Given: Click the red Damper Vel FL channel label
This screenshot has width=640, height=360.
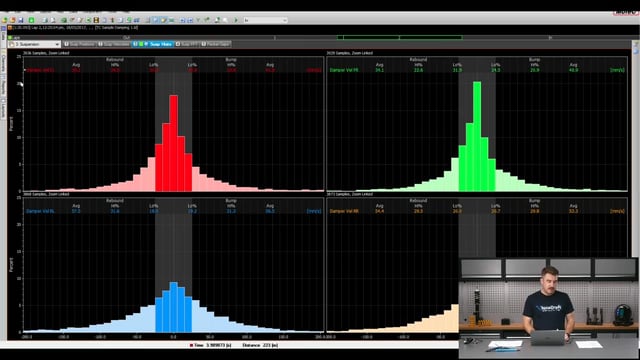Looking at the screenshot, I should (x=40, y=70).
